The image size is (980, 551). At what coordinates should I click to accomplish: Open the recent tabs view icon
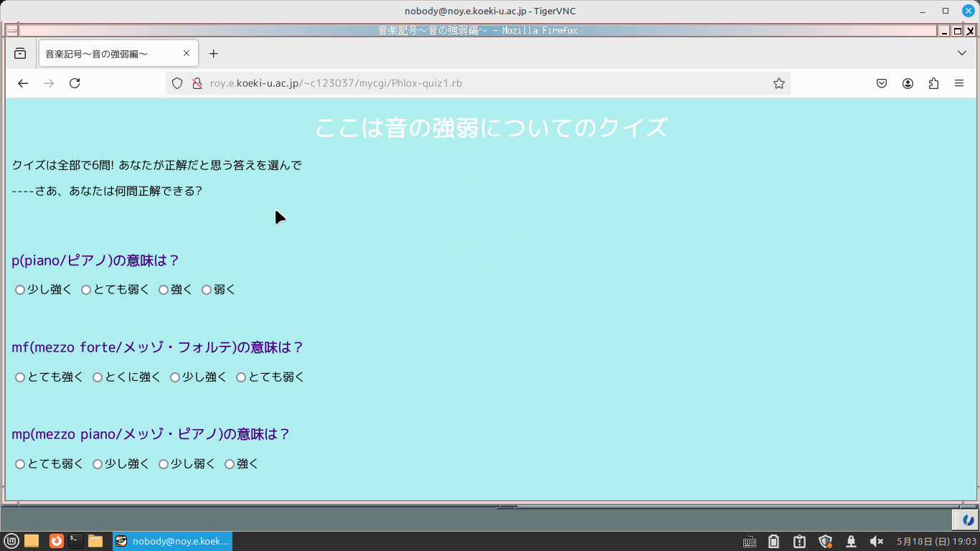tap(20, 54)
